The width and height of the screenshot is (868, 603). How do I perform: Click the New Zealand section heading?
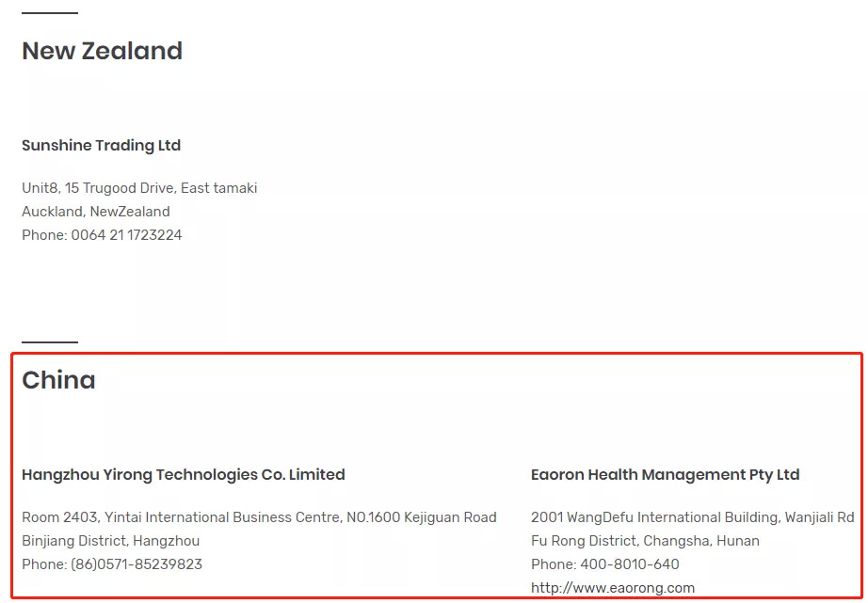(x=102, y=51)
